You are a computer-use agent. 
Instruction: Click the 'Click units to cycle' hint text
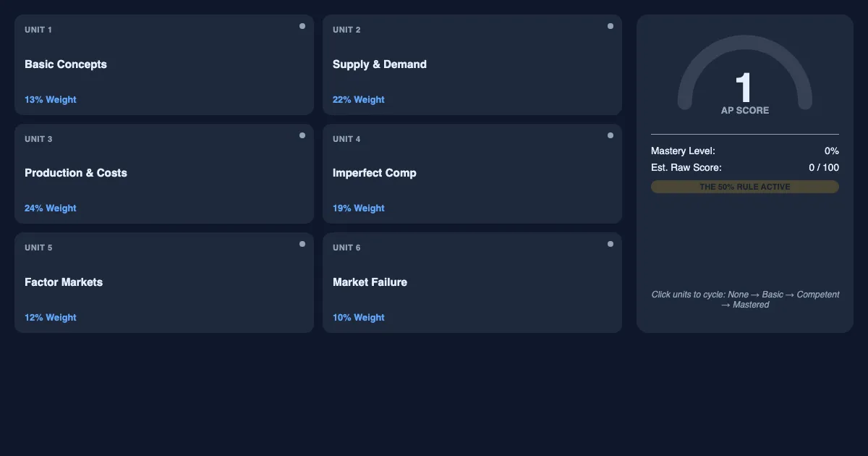745,300
